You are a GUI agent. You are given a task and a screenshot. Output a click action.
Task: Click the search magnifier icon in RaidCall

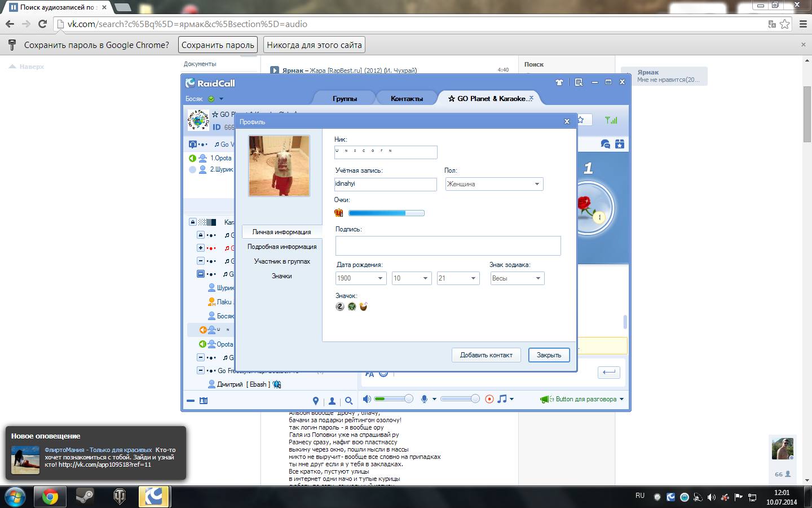348,401
